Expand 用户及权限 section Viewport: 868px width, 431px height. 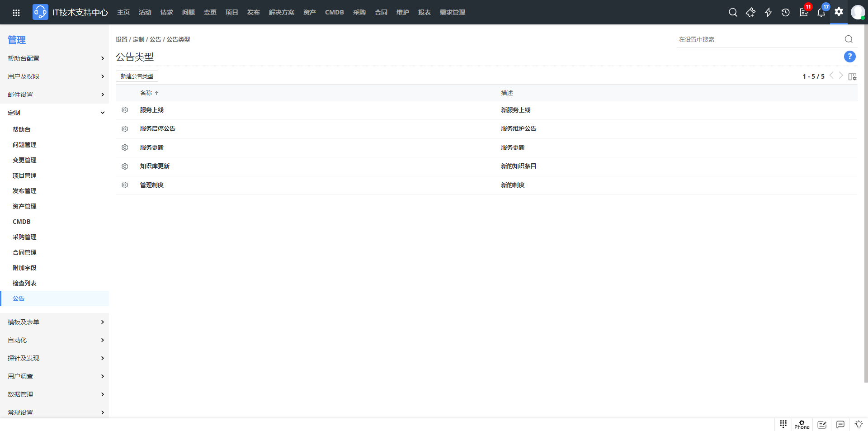(x=54, y=76)
